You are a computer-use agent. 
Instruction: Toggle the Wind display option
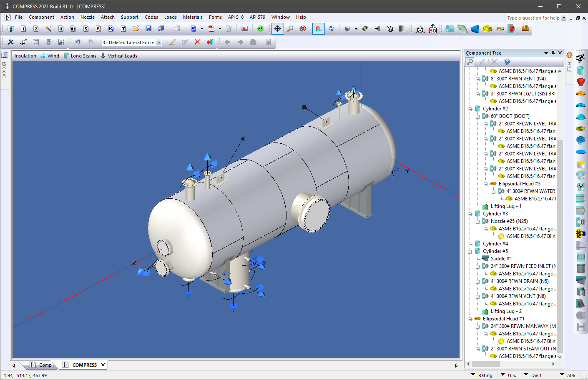pos(53,55)
